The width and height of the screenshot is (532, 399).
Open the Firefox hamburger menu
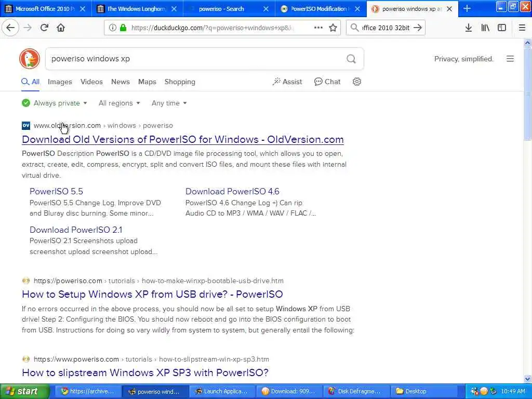(522, 28)
